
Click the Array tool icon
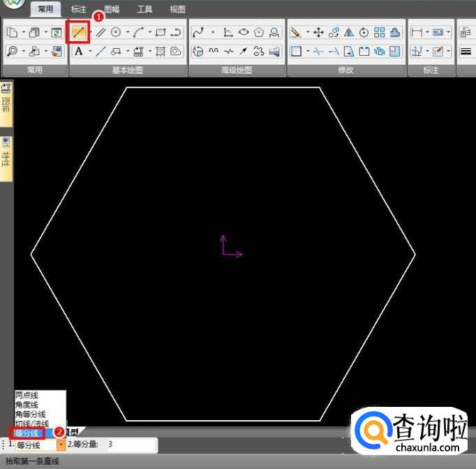pos(380,32)
